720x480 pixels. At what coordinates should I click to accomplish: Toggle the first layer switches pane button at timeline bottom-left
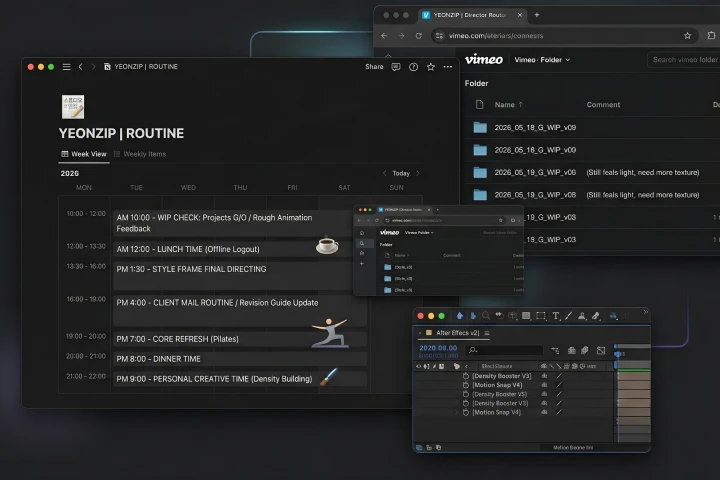(419, 447)
